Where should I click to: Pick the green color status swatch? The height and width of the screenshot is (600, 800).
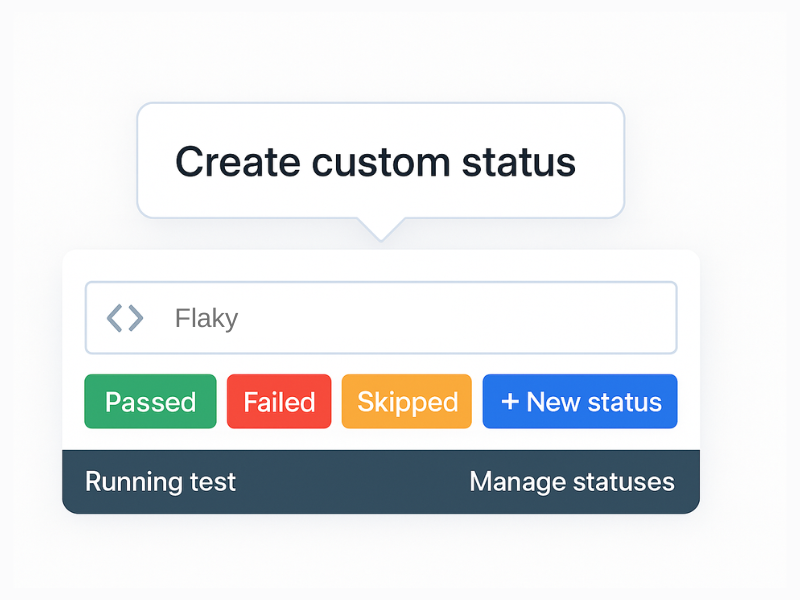tap(150, 401)
